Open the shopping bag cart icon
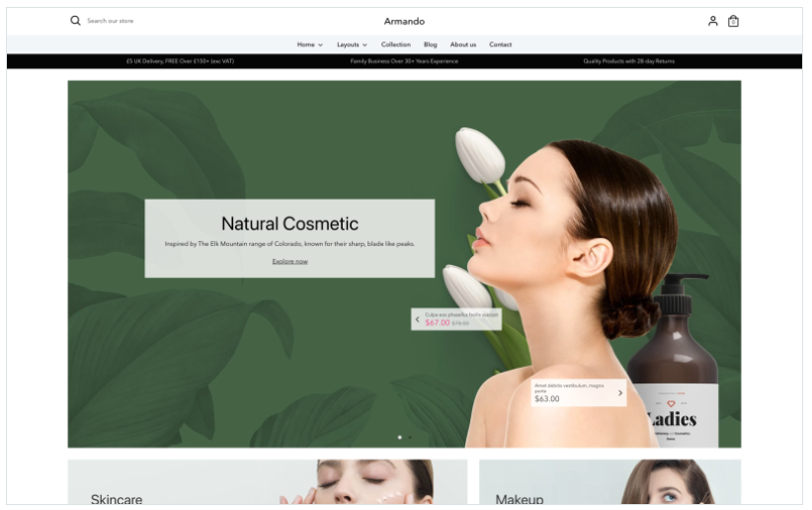 (733, 21)
